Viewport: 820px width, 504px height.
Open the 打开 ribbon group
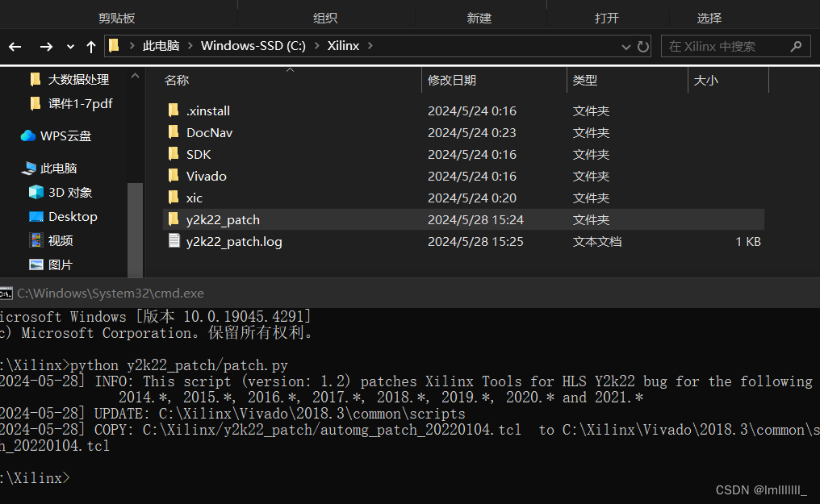pyautogui.click(x=607, y=19)
